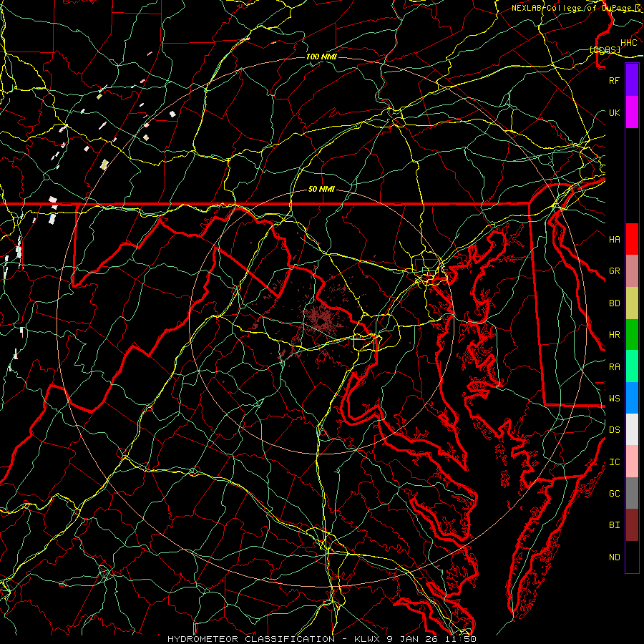This screenshot has height=644, width=644.
Task: Click the HA legend label
Action: (614, 239)
